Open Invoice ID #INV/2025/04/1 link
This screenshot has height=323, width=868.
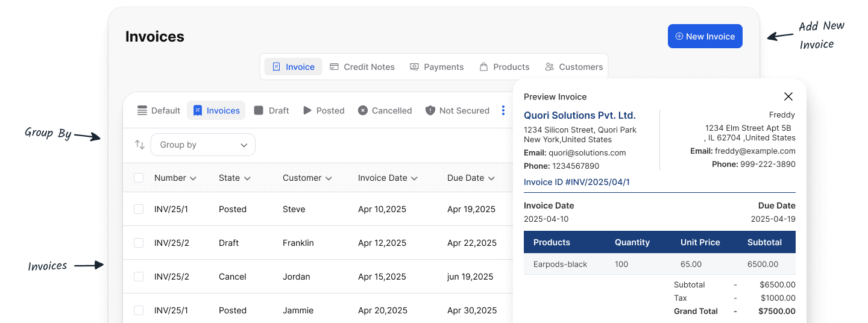pyautogui.click(x=577, y=182)
